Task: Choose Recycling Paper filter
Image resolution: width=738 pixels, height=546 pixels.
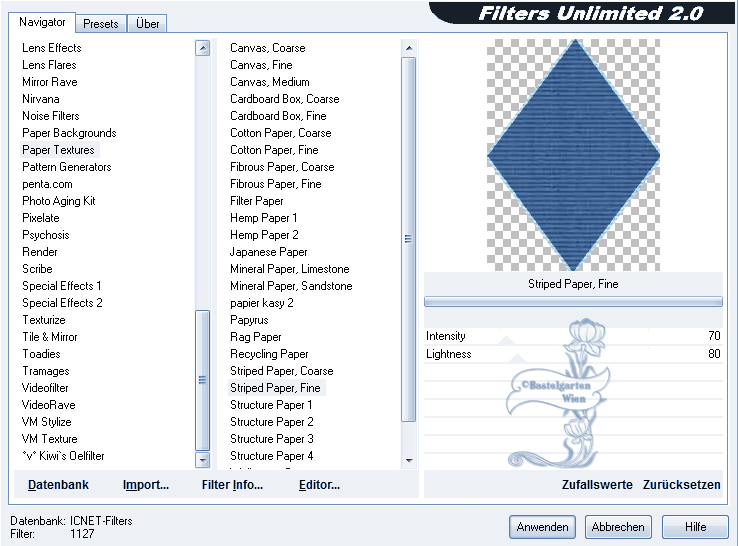Action: pos(269,354)
